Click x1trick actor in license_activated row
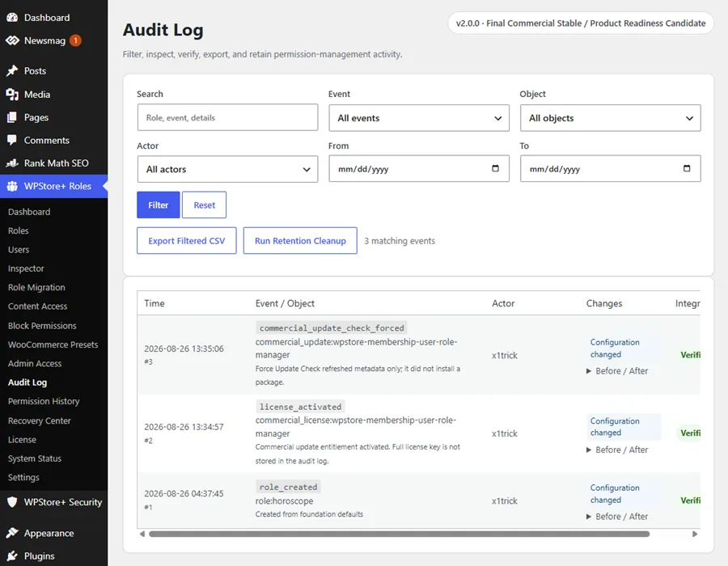 tap(505, 433)
